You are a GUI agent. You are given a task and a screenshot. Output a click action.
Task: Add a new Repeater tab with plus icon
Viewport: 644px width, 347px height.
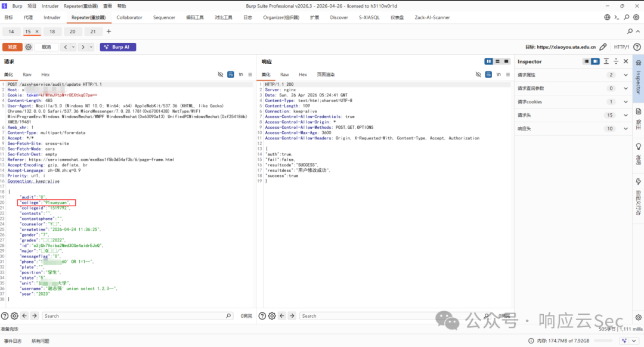pyautogui.click(x=109, y=32)
